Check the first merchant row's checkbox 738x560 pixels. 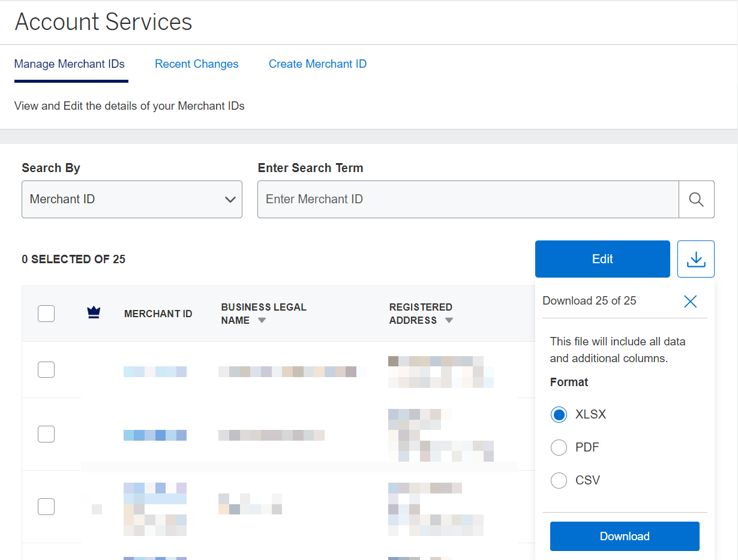[46, 369]
